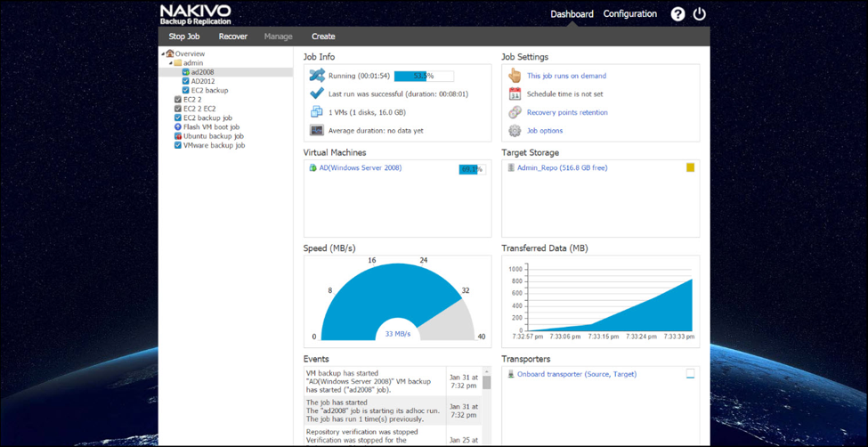Screen dimensions: 868x447
Task: Click the on-demand hand pointer icon
Action: (x=515, y=76)
